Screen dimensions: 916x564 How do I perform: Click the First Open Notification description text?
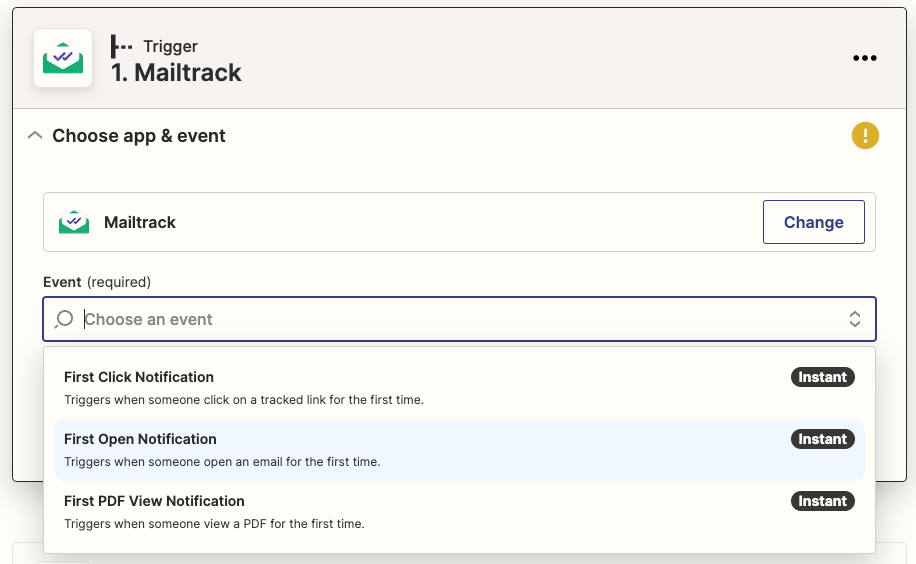(x=222, y=462)
